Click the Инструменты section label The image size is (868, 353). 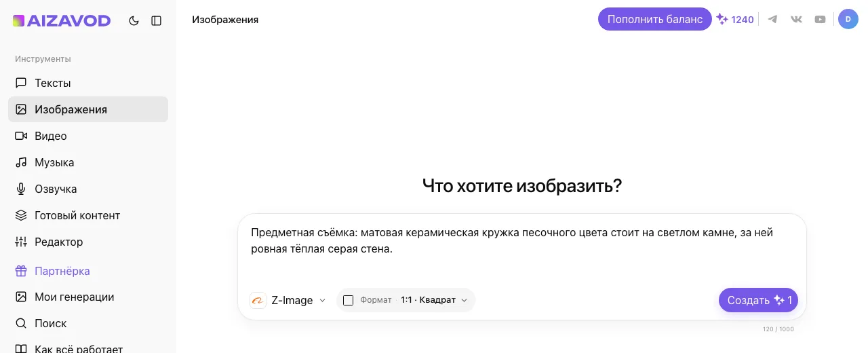pos(43,59)
